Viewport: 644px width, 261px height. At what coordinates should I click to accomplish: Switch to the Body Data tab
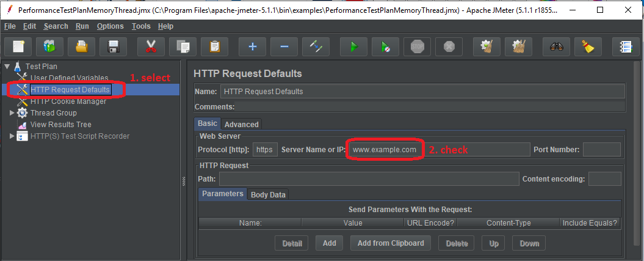(x=268, y=194)
